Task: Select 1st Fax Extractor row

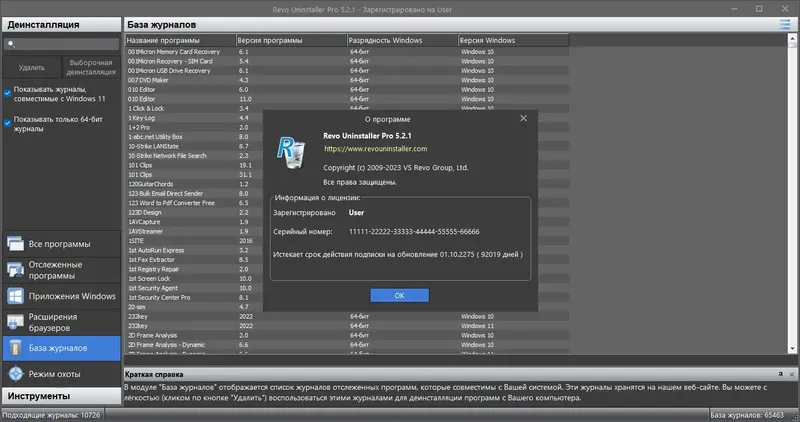Action: click(x=194, y=260)
